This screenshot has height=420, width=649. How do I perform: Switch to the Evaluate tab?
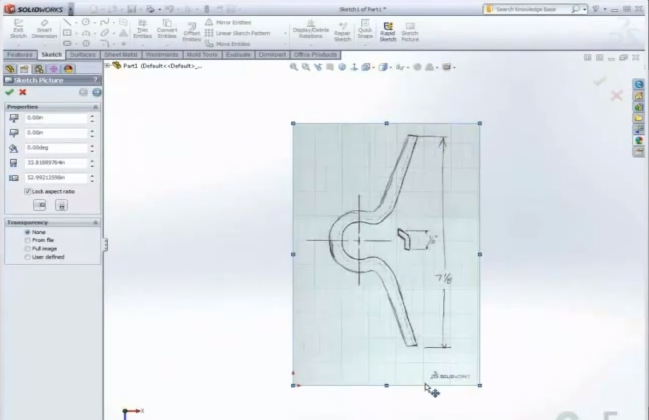pyautogui.click(x=238, y=55)
